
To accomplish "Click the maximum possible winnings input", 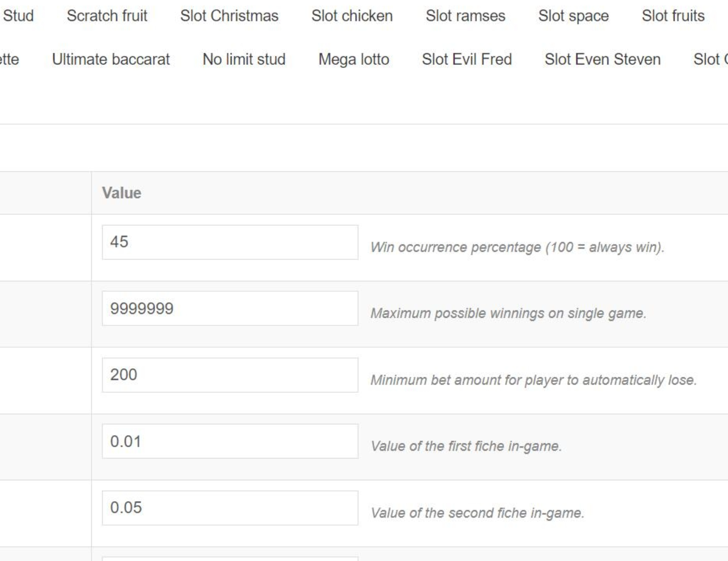I will (230, 308).
